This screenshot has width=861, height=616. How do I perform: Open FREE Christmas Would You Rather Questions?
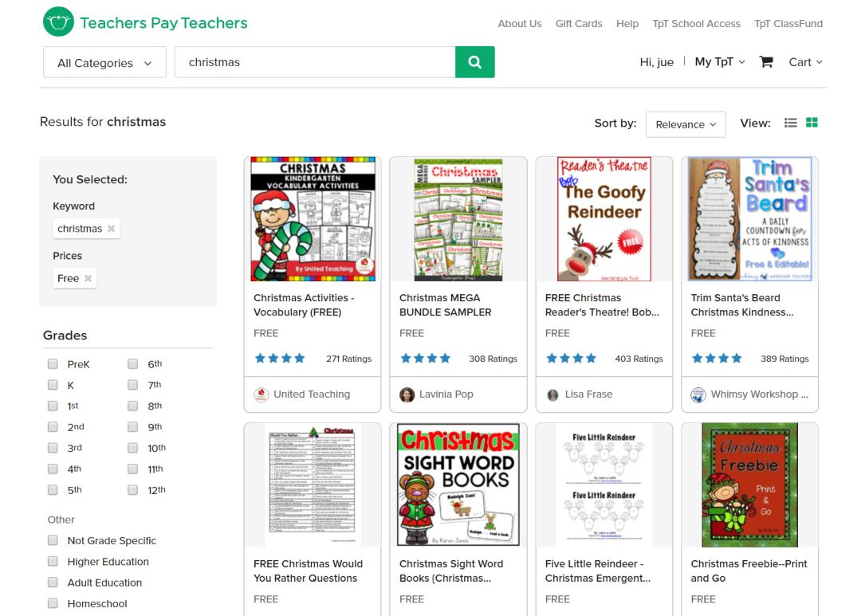[x=308, y=571]
